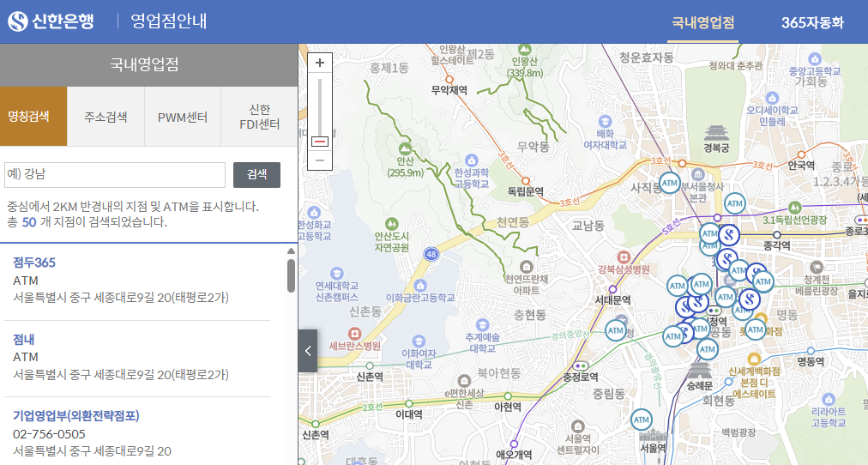Switch to the 365자동화 top tab

[x=812, y=22]
